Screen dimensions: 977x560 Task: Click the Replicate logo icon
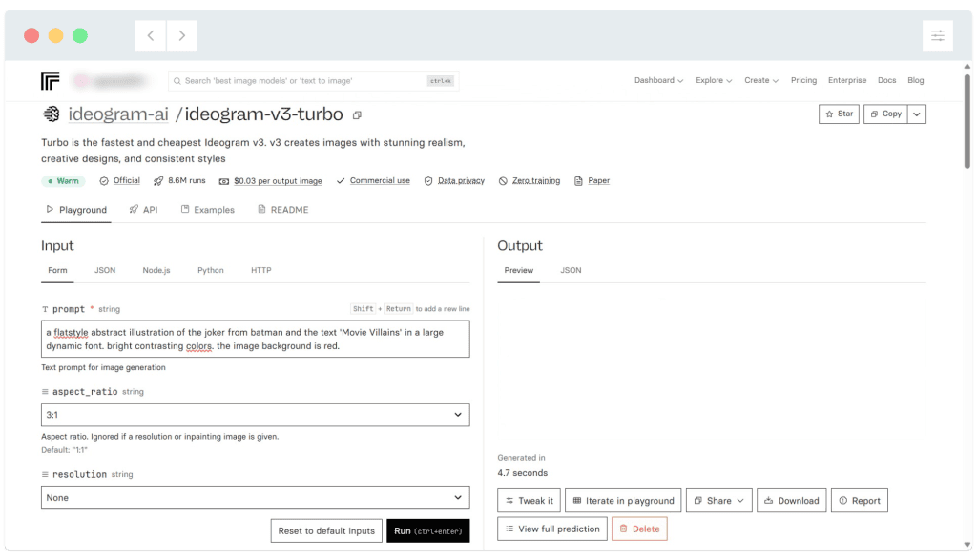50,81
